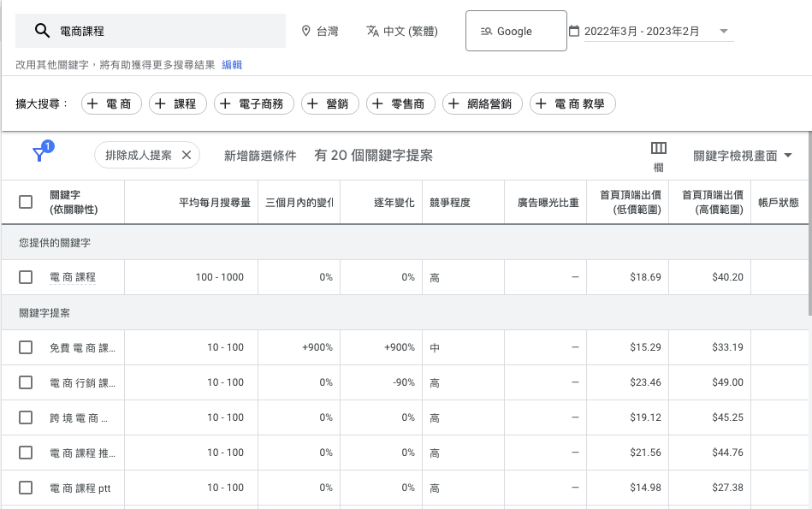Add 電商 to broaden search

point(111,104)
